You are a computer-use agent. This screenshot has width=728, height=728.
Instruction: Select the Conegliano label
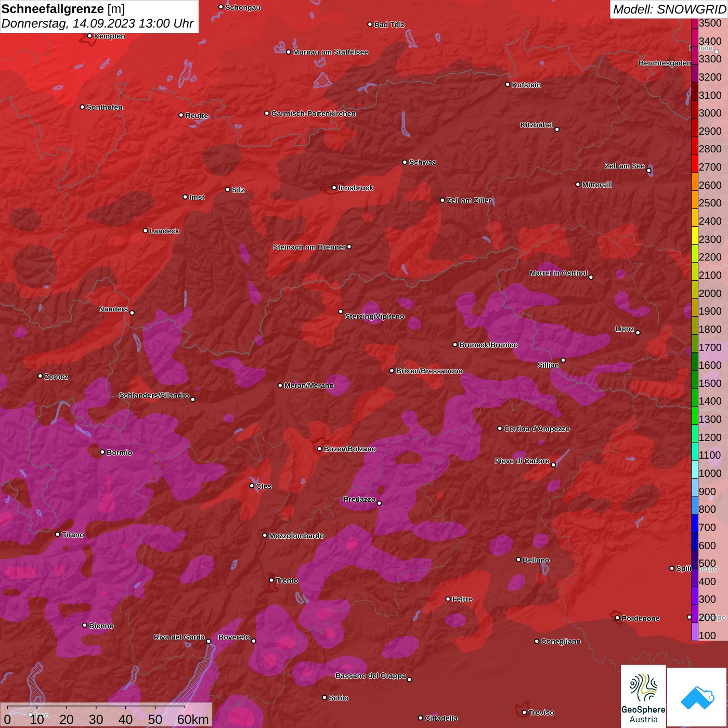click(561, 641)
